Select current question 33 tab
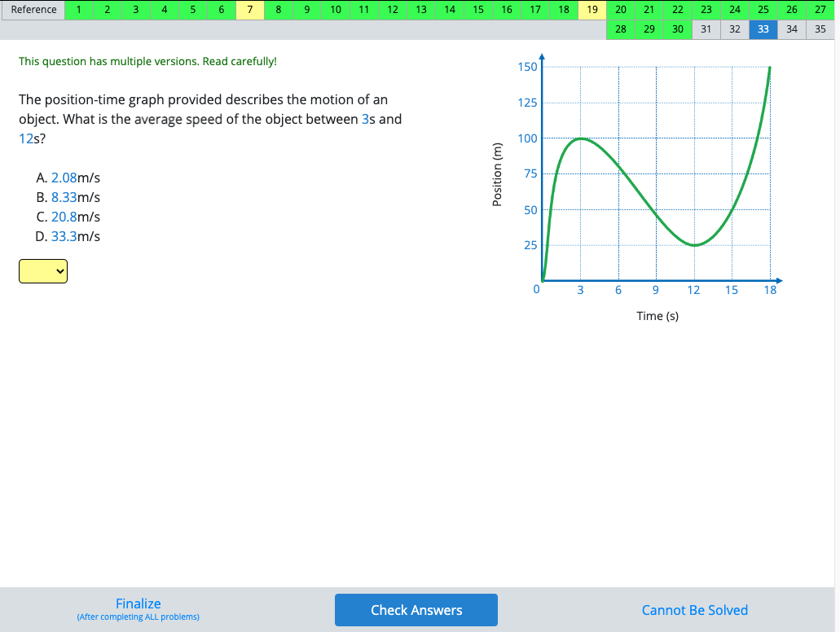The height and width of the screenshot is (632, 840). [x=763, y=29]
